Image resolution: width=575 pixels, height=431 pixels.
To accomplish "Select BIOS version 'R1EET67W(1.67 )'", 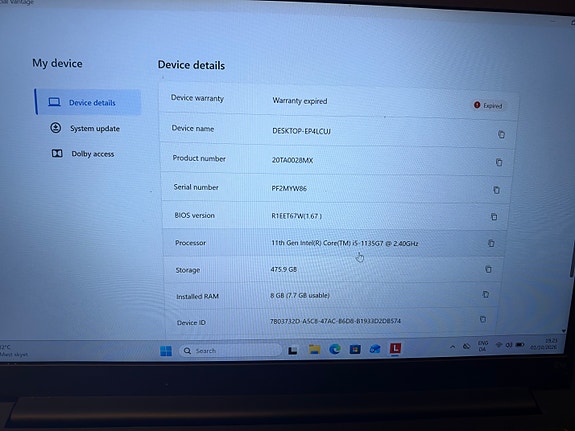I will click(x=297, y=216).
